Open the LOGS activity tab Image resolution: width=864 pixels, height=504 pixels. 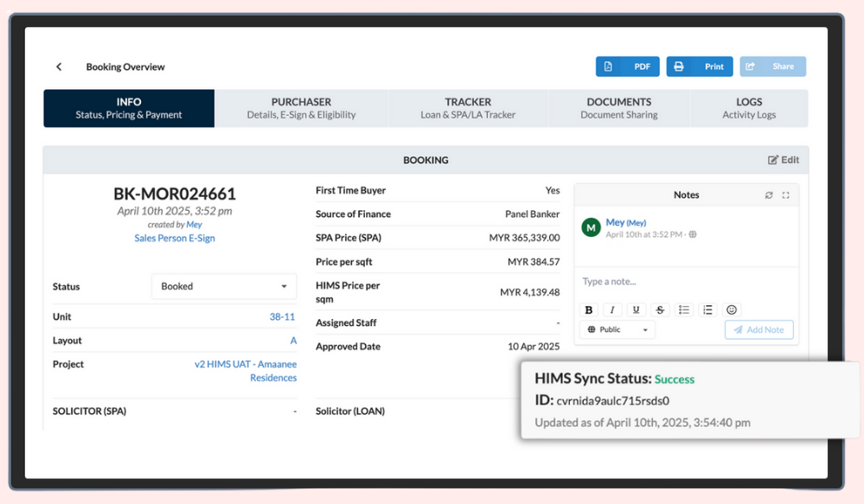pyautogui.click(x=749, y=109)
